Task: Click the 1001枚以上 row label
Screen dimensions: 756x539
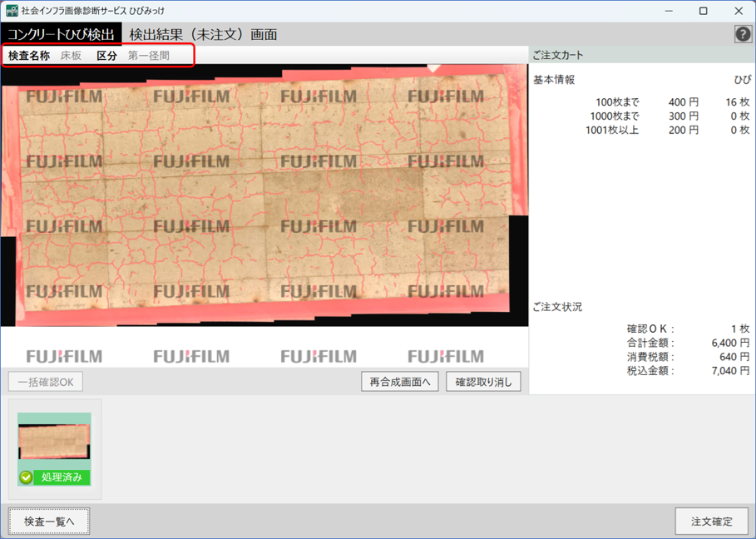Action: tap(612, 130)
